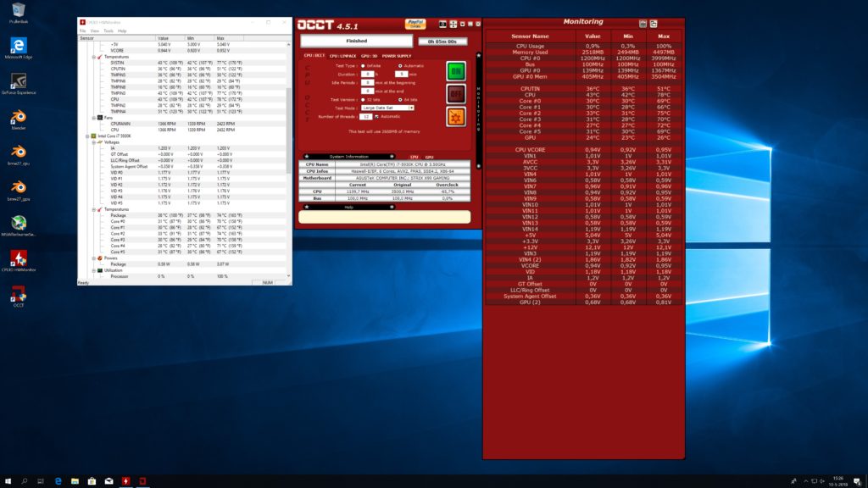The image size is (868, 488).
Task: Open the OCCT desktop shortcut
Action: 19,297
